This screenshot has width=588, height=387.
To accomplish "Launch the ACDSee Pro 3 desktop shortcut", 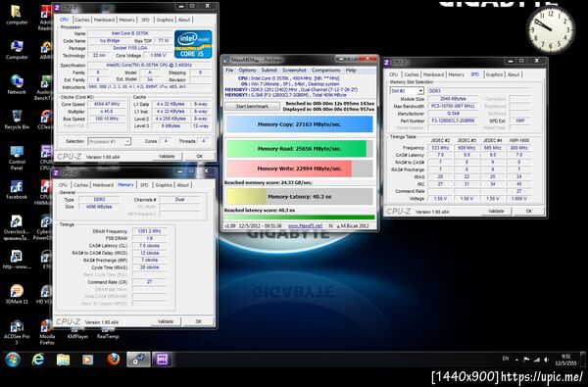I will (x=17, y=332).
